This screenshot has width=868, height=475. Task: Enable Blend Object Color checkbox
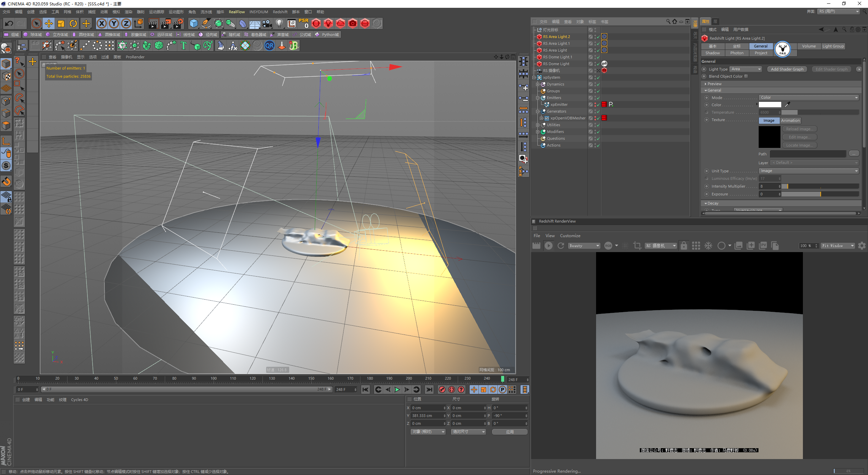[746, 76]
